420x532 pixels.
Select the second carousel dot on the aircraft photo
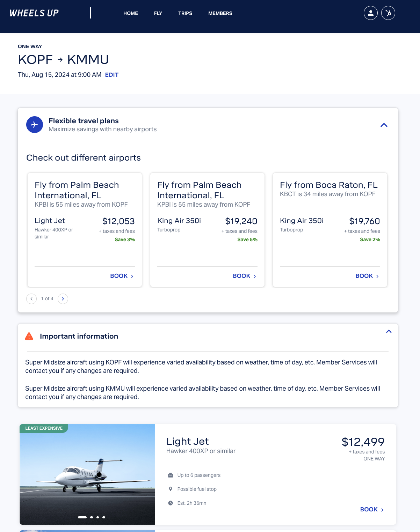(92, 518)
